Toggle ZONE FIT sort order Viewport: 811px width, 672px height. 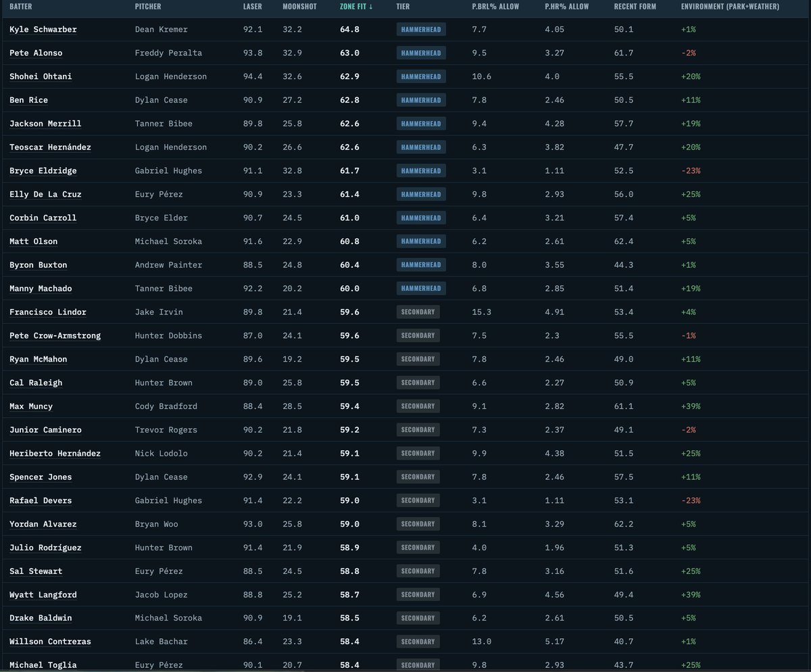point(356,7)
